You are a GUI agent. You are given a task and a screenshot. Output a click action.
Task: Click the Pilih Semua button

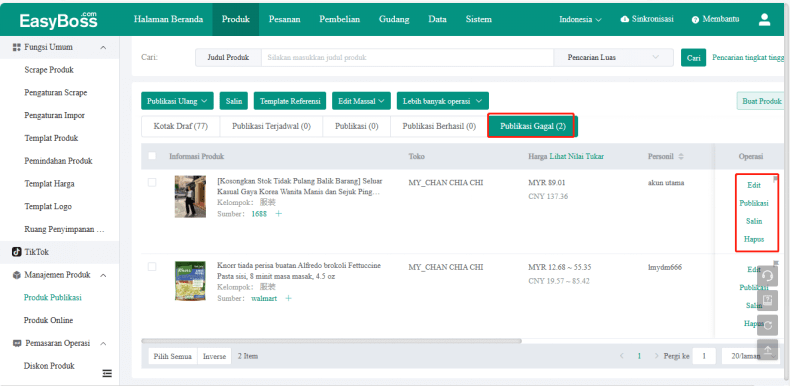173,356
